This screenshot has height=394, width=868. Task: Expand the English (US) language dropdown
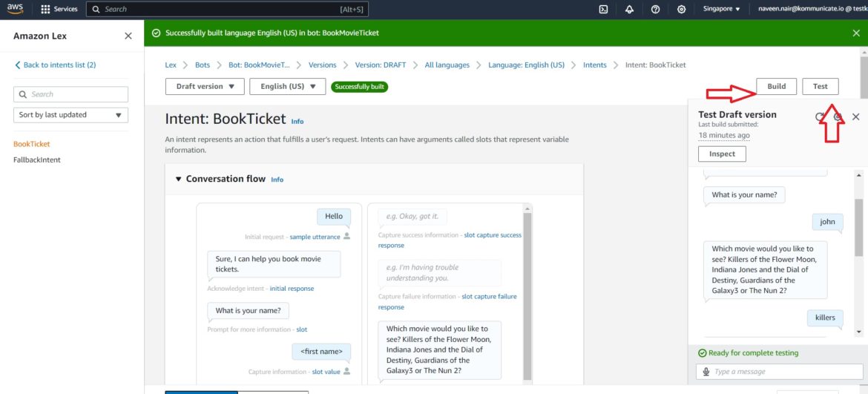[288, 86]
